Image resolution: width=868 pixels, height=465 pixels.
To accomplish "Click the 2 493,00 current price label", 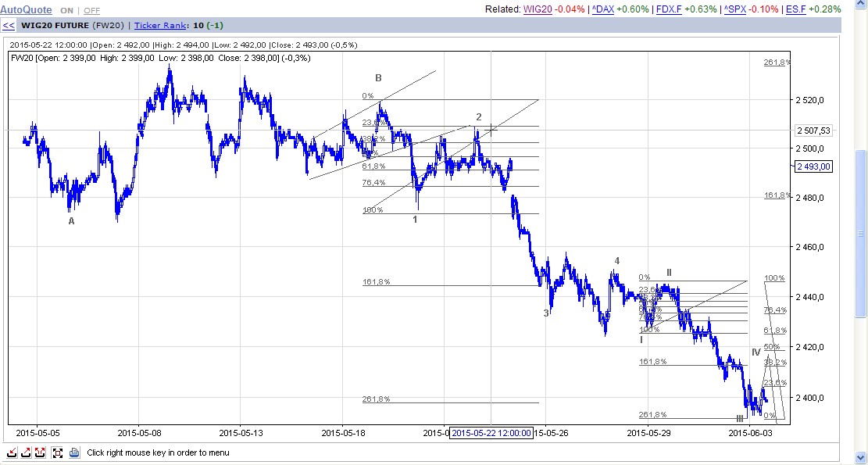I will [x=813, y=166].
